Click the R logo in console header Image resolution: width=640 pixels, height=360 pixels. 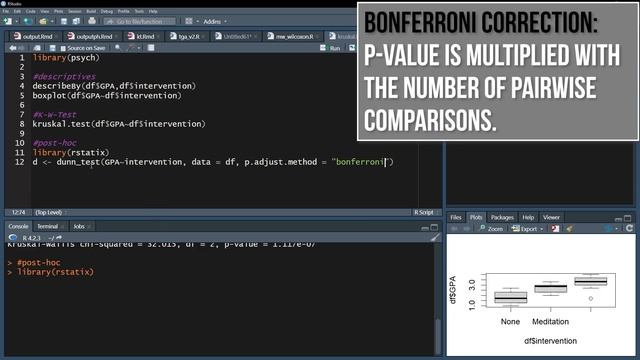pos(13,238)
